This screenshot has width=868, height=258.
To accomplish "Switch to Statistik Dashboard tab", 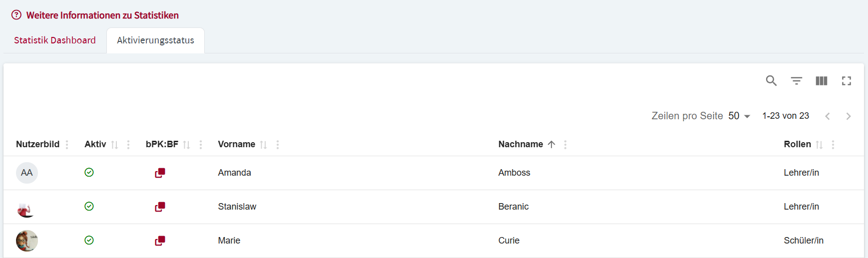I will point(55,40).
